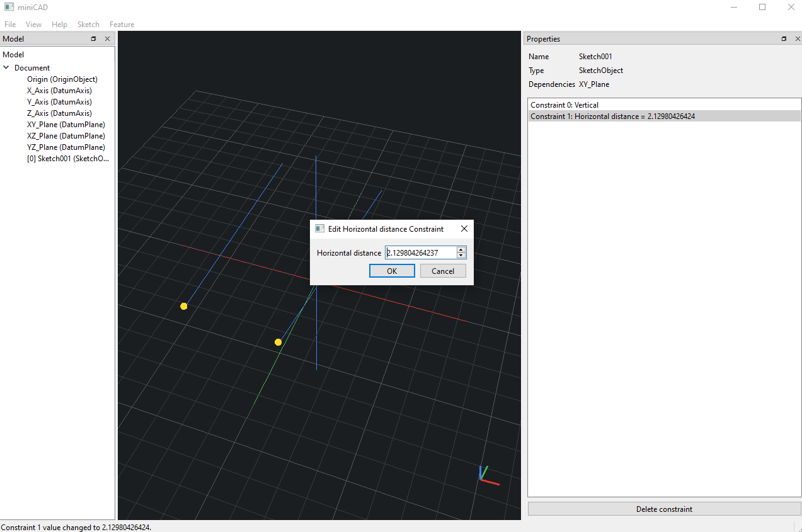The height and width of the screenshot is (532, 802).
Task: Click the XY_Plane dependency value
Action: point(594,84)
